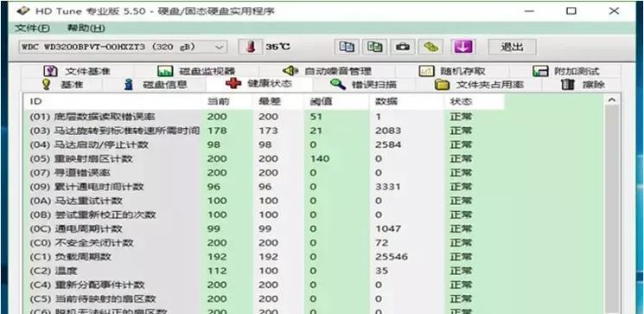Switch to the 错误扫描 tab

point(364,85)
